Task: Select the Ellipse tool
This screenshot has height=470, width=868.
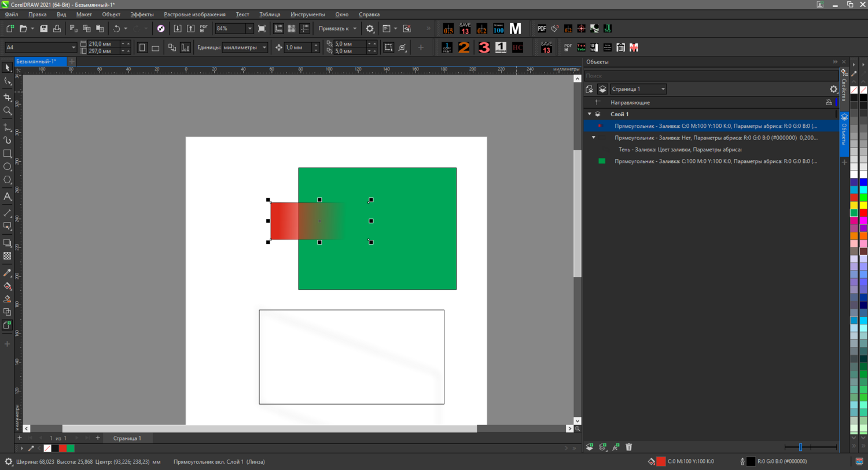Action: [8, 167]
